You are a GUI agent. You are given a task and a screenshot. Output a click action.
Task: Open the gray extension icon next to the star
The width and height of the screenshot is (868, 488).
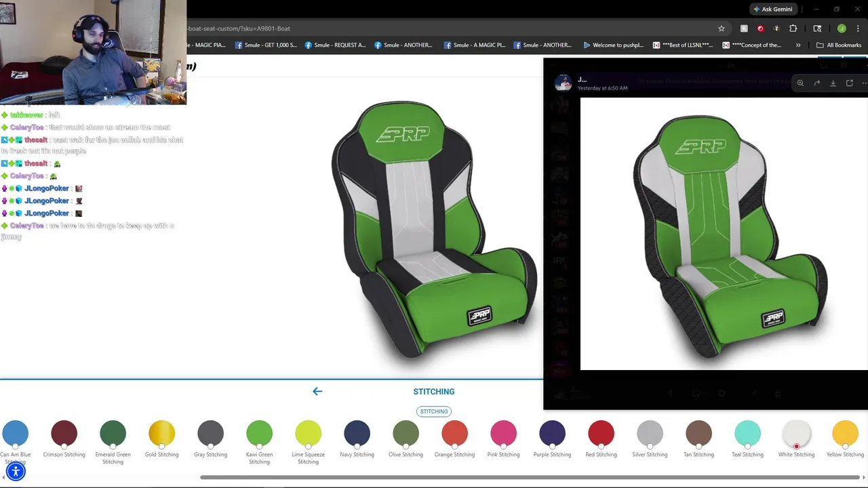[744, 28]
